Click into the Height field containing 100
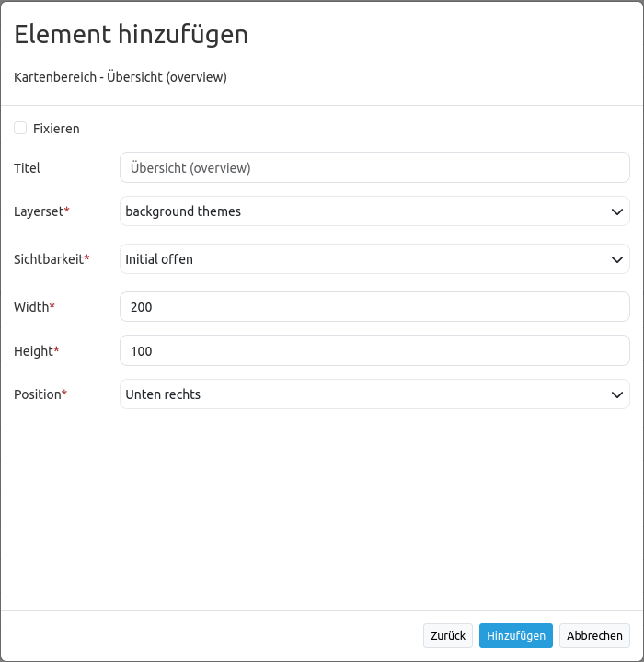This screenshot has height=662, width=644. point(374,351)
